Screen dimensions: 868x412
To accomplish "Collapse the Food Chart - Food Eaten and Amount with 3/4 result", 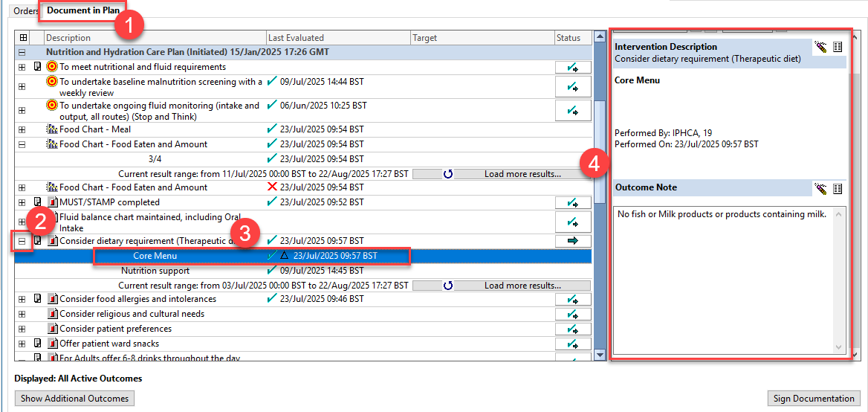I will pyautogui.click(x=22, y=144).
